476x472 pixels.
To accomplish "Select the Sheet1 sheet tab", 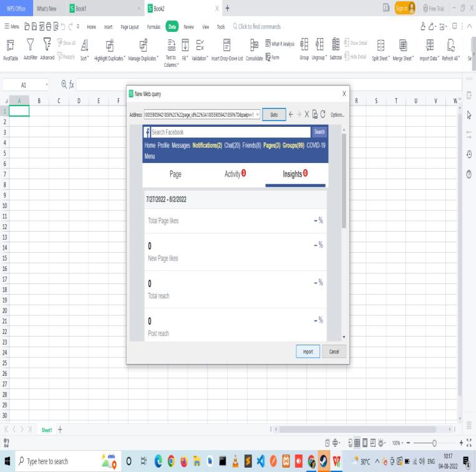I will [x=46, y=430].
